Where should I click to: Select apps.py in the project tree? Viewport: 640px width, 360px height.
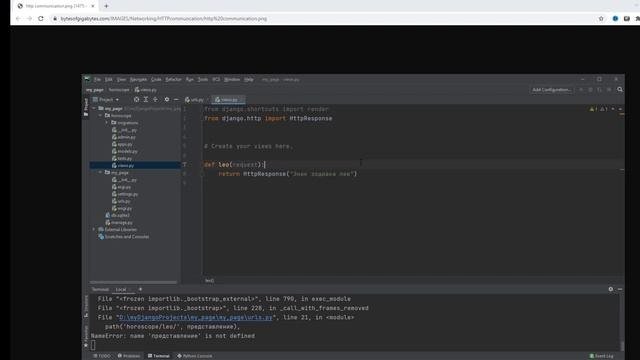point(122,144)
